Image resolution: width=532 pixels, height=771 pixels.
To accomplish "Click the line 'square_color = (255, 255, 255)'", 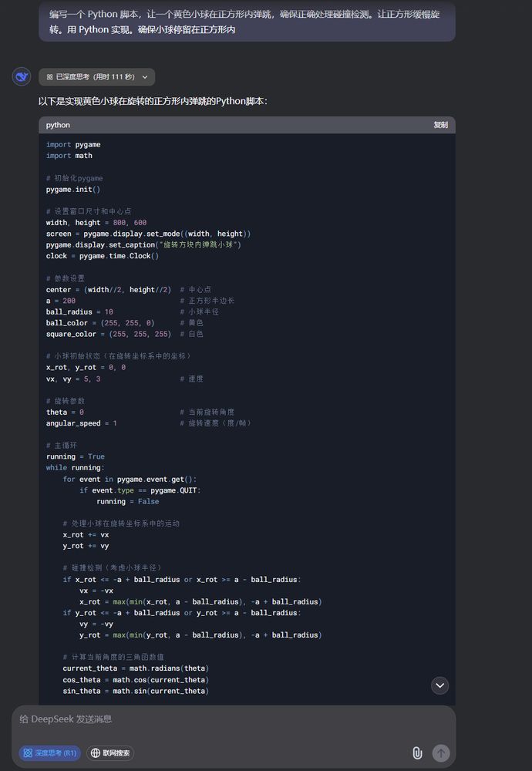I will pyautogui.click(x=109, y=334).
